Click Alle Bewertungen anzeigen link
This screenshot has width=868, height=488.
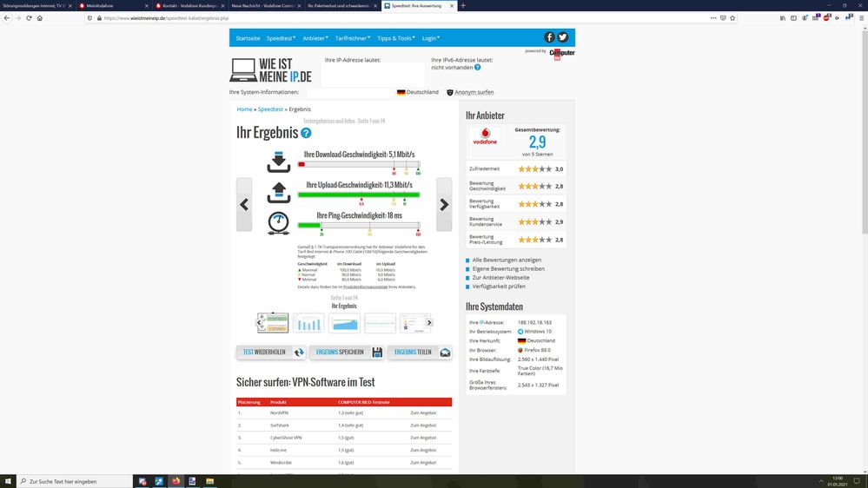pyautogui.click(x=507, y=260)
